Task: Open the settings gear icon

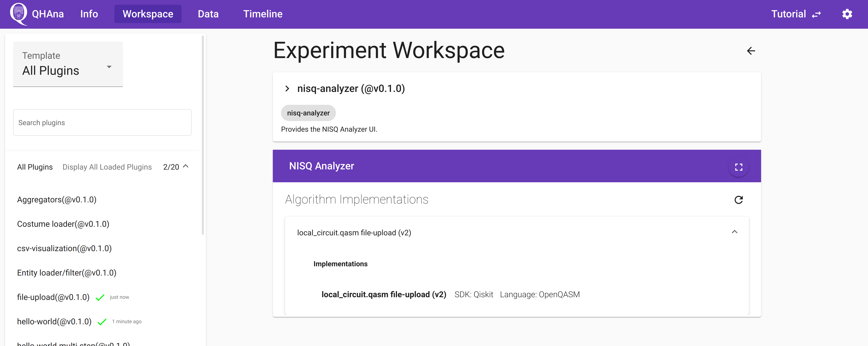Action: pos(847,14)
